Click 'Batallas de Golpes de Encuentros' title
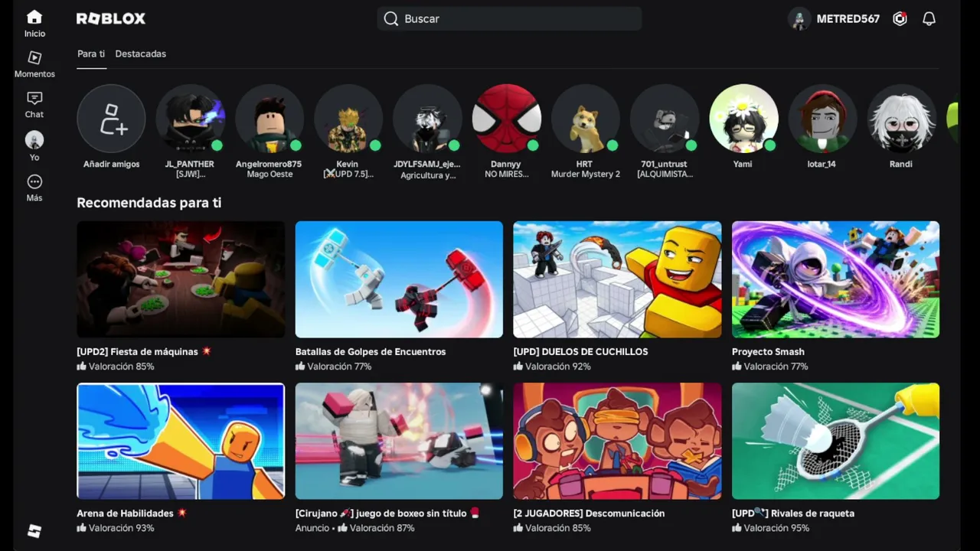Image resolution: width=980 pixels, height=551 pixels. click(371, 351)
